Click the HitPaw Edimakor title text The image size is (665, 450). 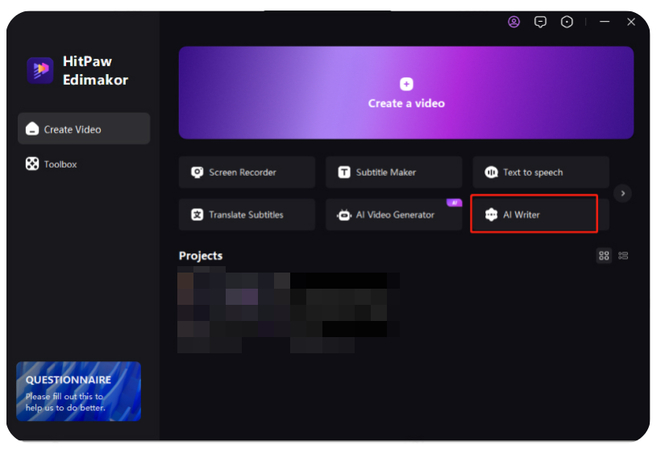pos(95,70)
